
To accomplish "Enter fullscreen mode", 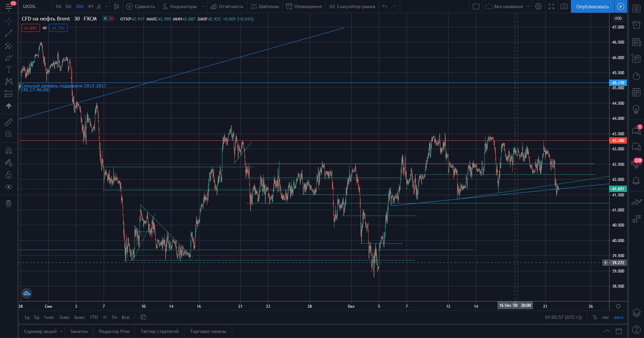I will pos(551,6).
